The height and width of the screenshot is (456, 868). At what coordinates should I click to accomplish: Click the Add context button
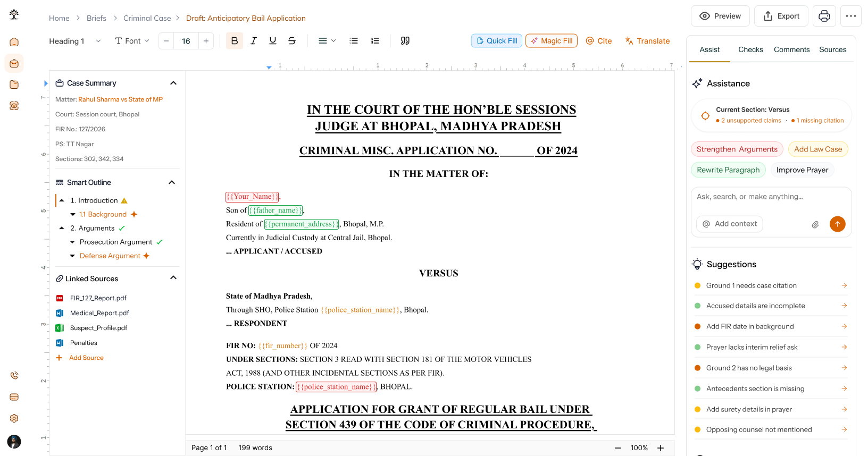tap(730, 224)
